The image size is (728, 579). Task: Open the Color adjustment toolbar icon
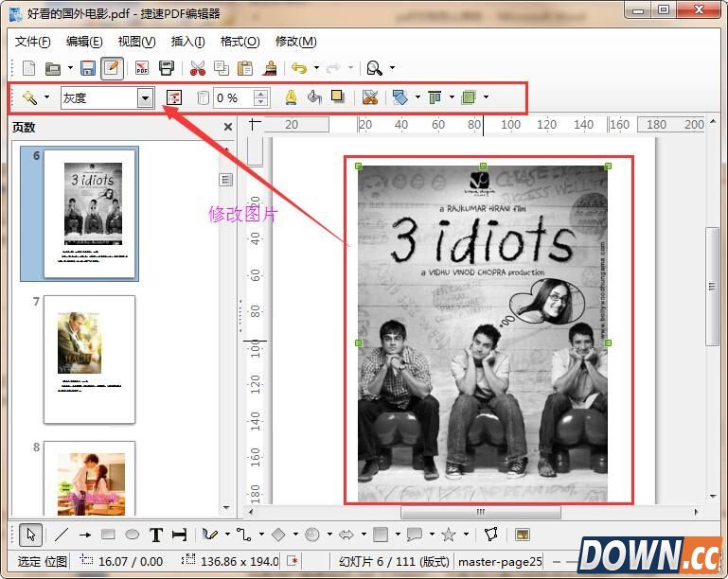click(173, 97)
